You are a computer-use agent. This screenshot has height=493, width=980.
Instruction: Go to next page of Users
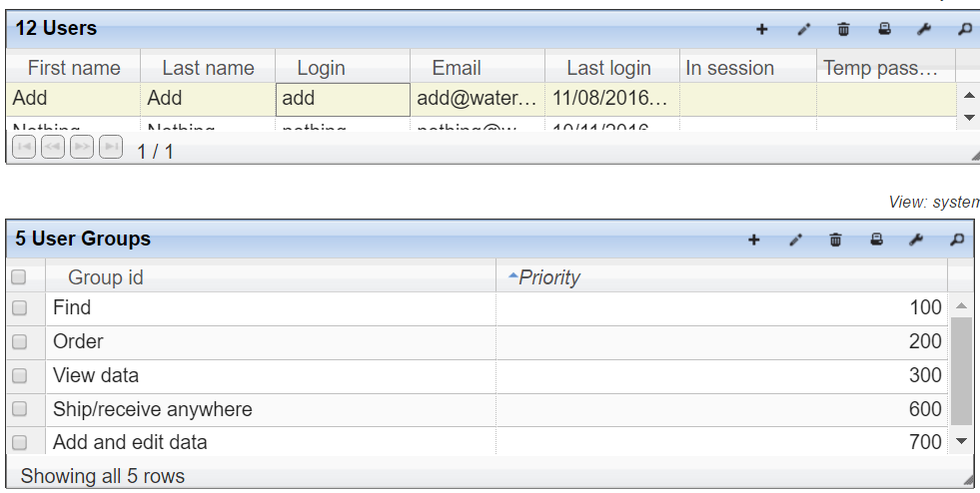[82, 148]
